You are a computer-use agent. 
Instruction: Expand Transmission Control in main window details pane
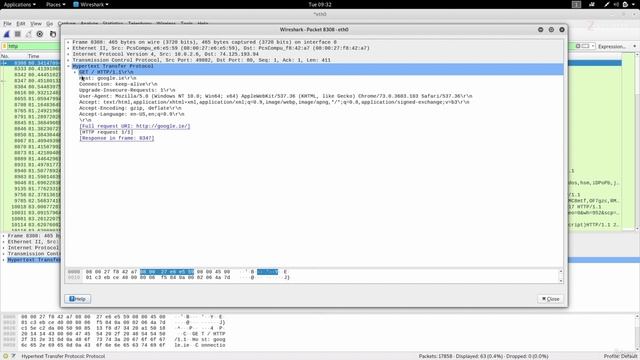pyautogui.click(x=4, y=254)
